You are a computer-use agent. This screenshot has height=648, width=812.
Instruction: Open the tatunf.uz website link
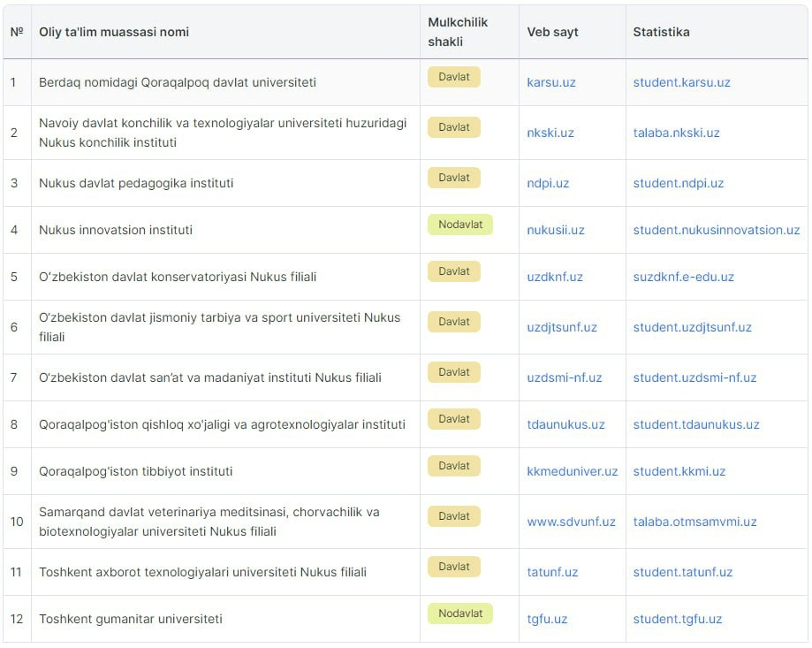[x=552, y=572]
